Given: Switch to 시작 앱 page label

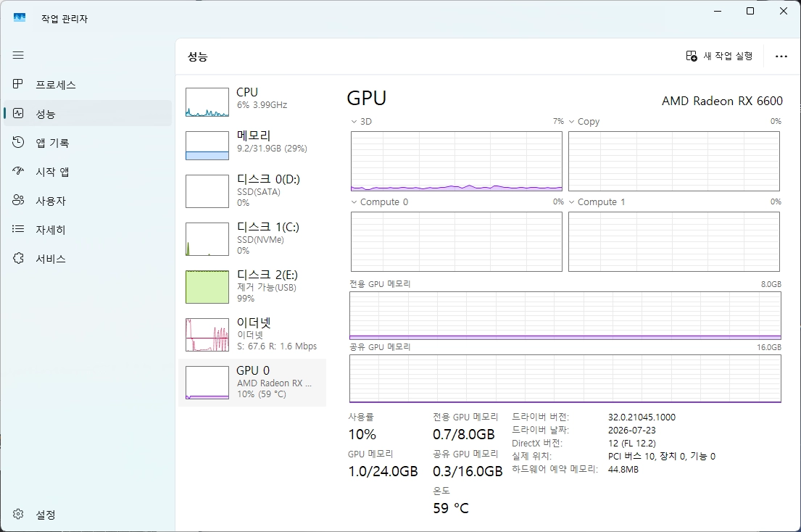Looking at the screenshot, I should pos(52,172).
